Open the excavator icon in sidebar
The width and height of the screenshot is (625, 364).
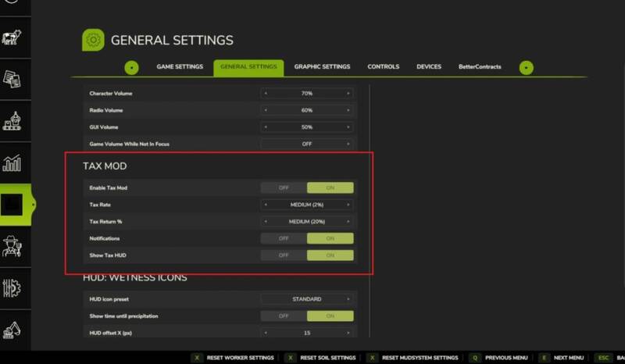tap(13, 329)
